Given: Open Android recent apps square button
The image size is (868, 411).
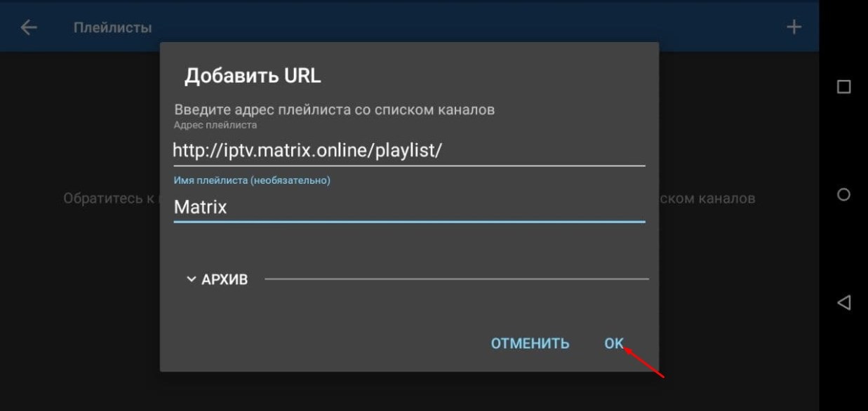Looking at the screenshot, I should (844, 87).
